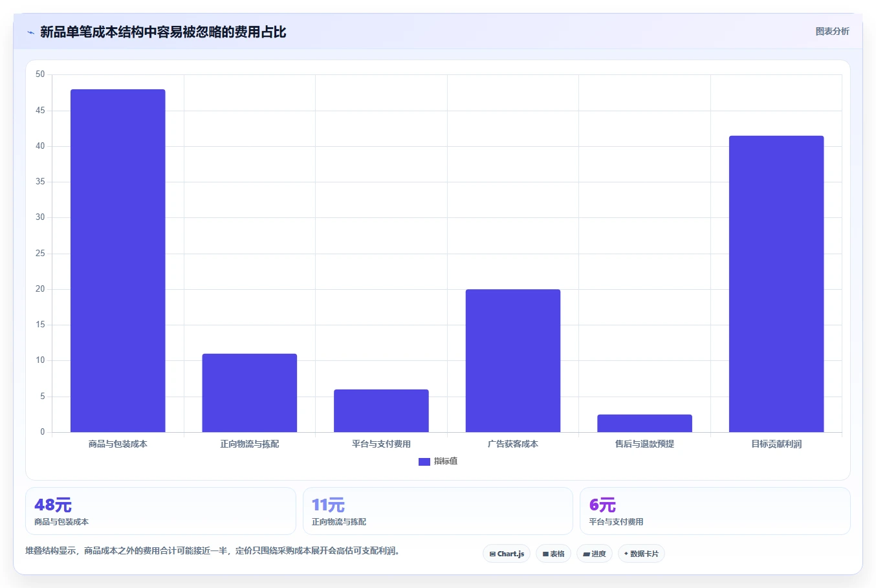Click the lightning icon beside the chart title

click(x=30, y=32)
